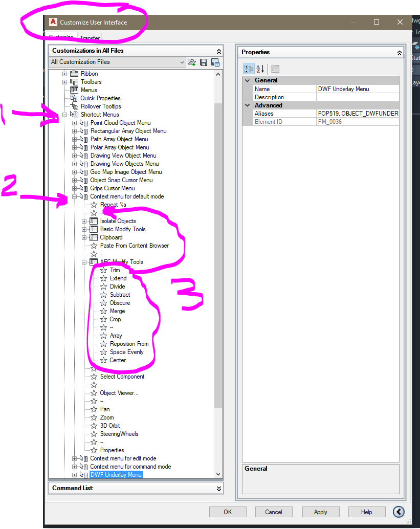
Task: Click the Rollover Tooltips icon
Action: [75, 106]
